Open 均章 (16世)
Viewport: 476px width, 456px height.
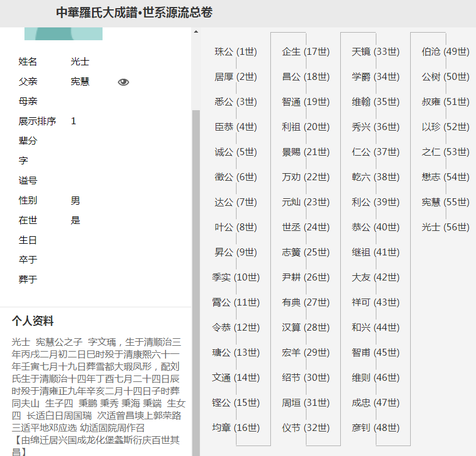coord(236,428)
